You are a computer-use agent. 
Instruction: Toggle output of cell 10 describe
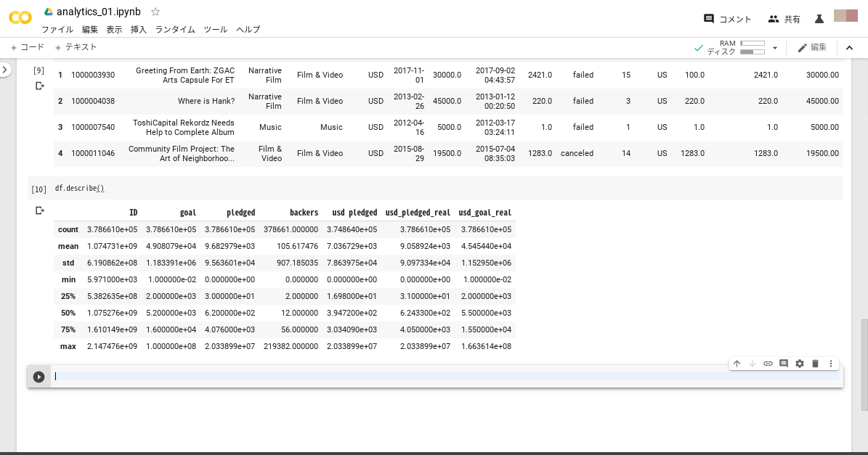[x=39, y=210]
